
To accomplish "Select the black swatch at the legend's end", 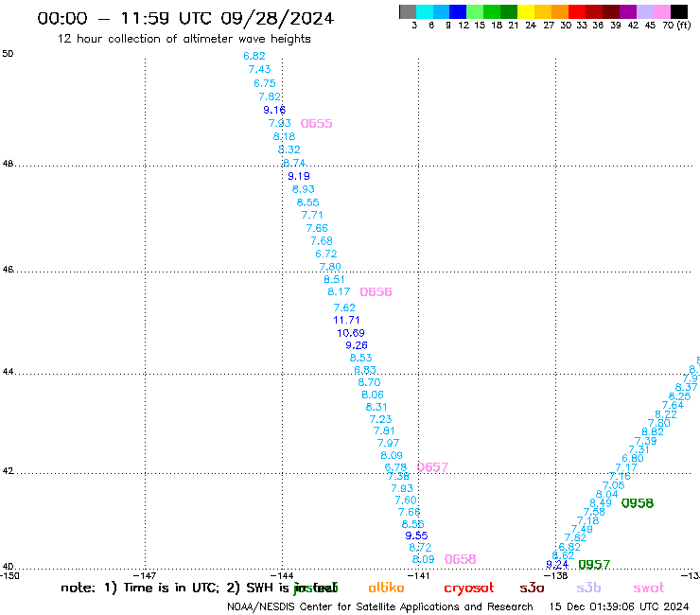I will 679,11.
